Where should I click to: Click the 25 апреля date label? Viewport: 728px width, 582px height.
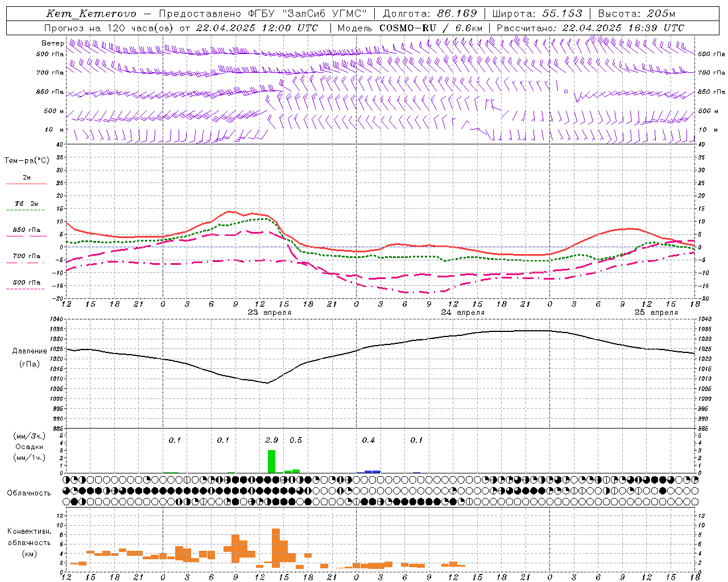pos(656,313)
